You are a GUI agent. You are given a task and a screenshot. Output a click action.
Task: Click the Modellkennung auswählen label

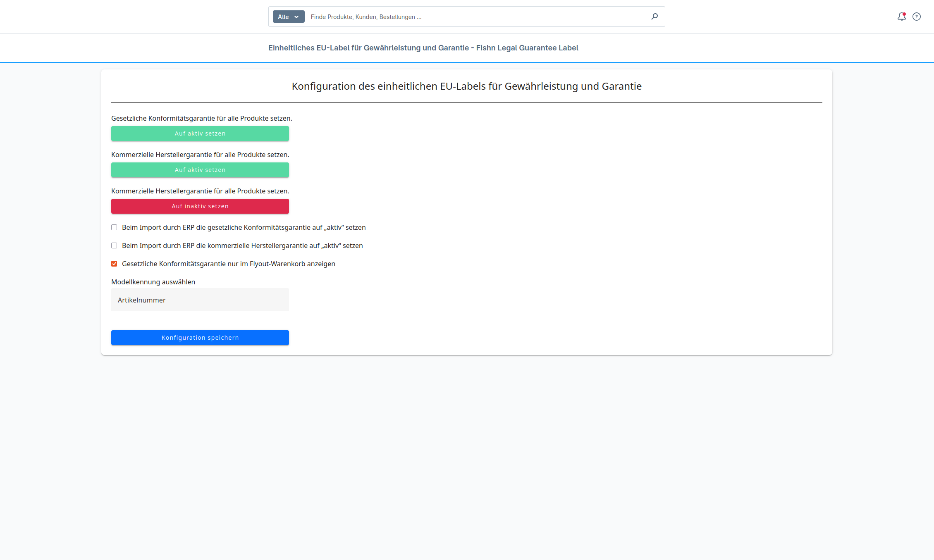point(153,282)
